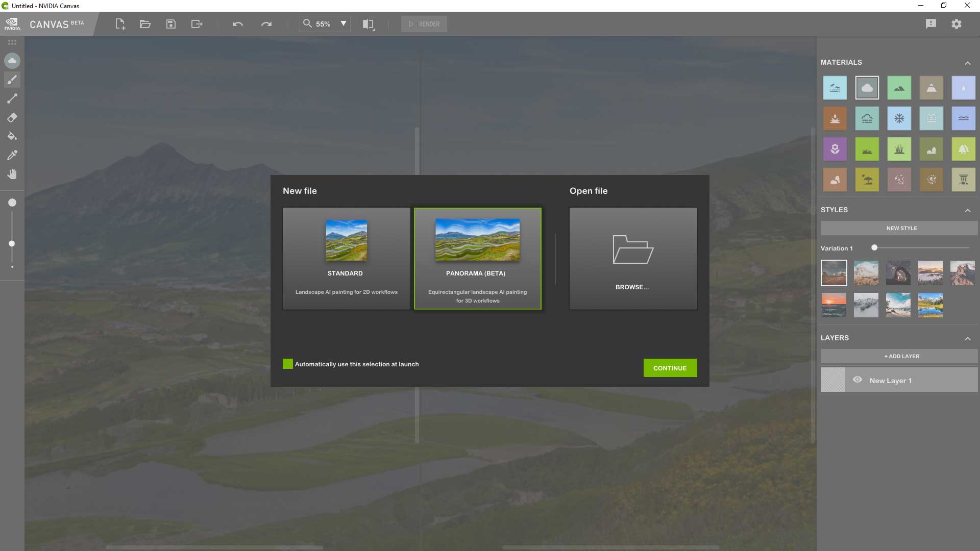
Task: Choose the brown Dirt material
Action: click(x=835, y=118)
